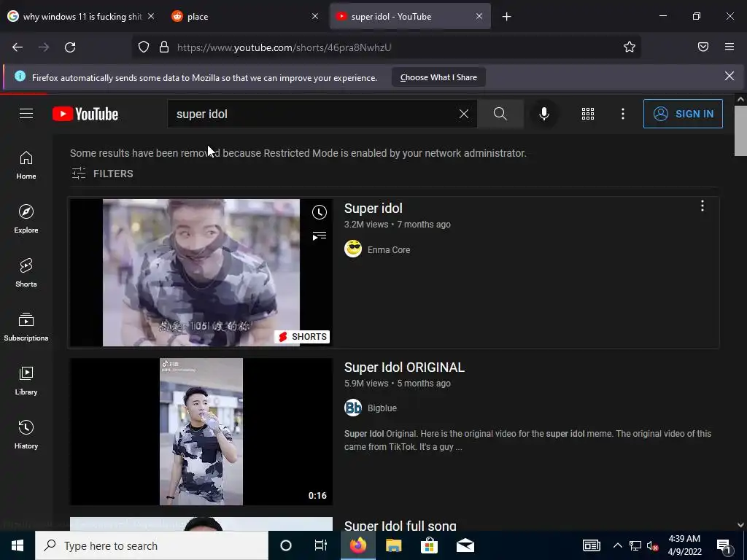The image size is (747, 560).
Task: Click the page vertical scrollbar thumb
Action: point(740,131)
